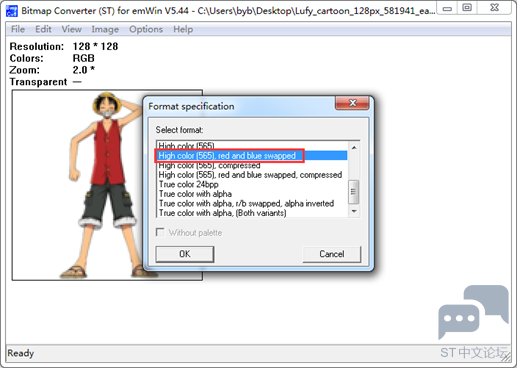The image size is (517, 368).
Task: Select 'True color with alpha' format
Action: point(251,194)
